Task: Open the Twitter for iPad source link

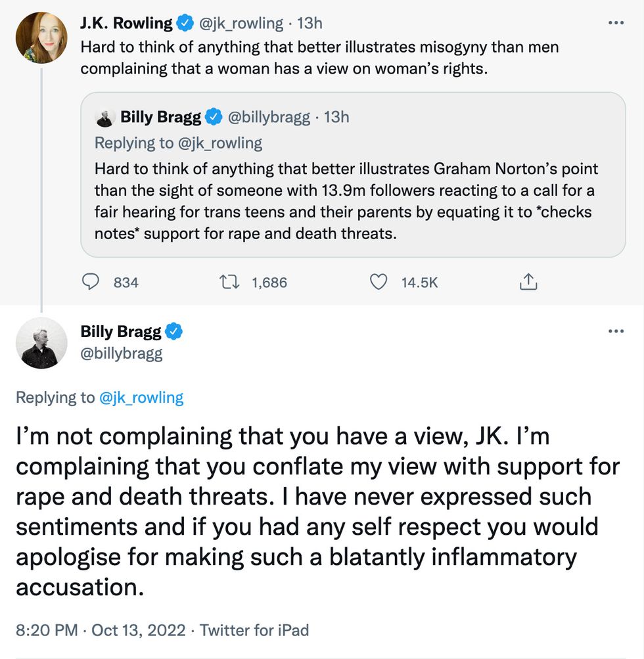Action: click(254, 630)
